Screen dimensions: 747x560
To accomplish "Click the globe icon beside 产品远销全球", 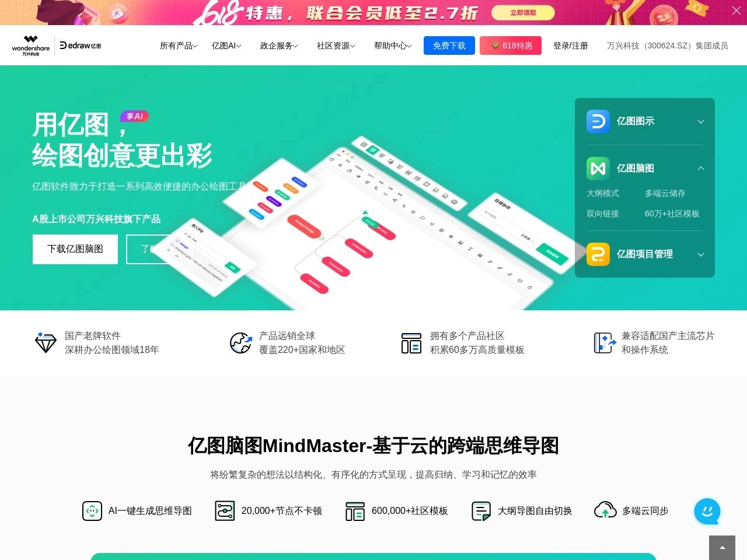I will pyautogui.click(x=240, y=343).
